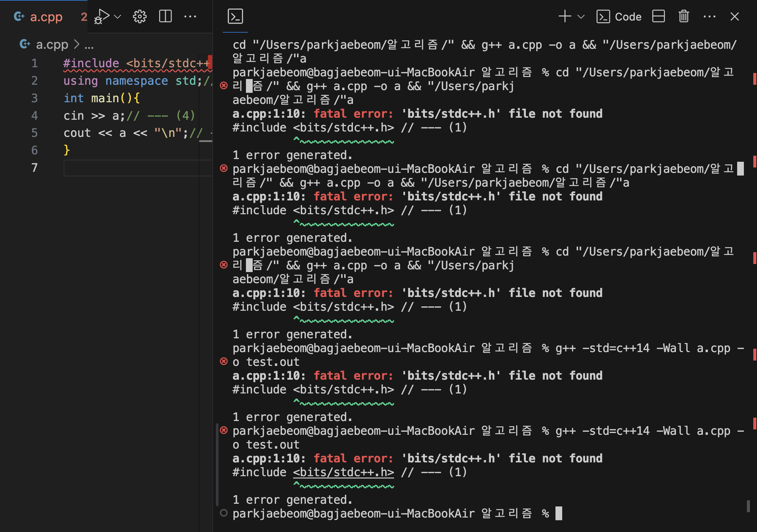Place cursor on empty line 7
Viewport: 757px width, 532px height.
pyautogui.click(x=138, y=168)
